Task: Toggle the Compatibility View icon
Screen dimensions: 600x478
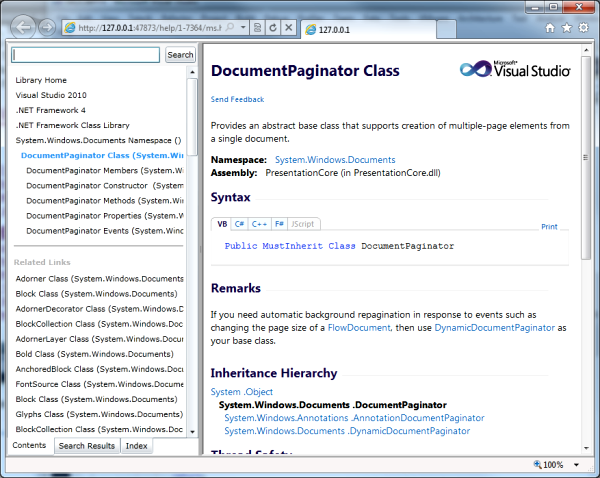Action: tap(258, 28)
